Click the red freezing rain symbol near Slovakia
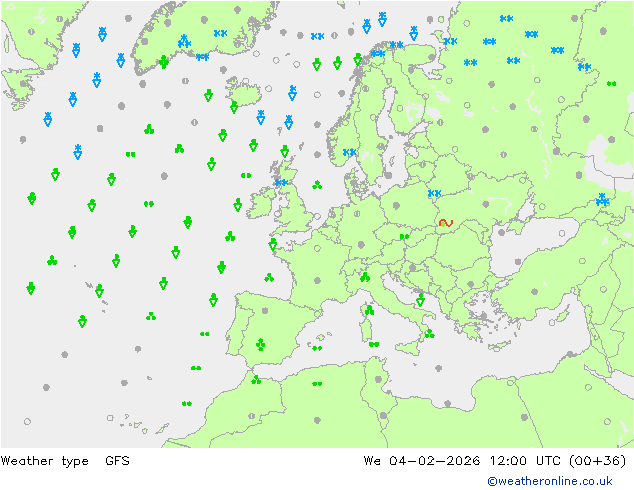Viewport: 634px width, 490px height. (x=446, y=223)
